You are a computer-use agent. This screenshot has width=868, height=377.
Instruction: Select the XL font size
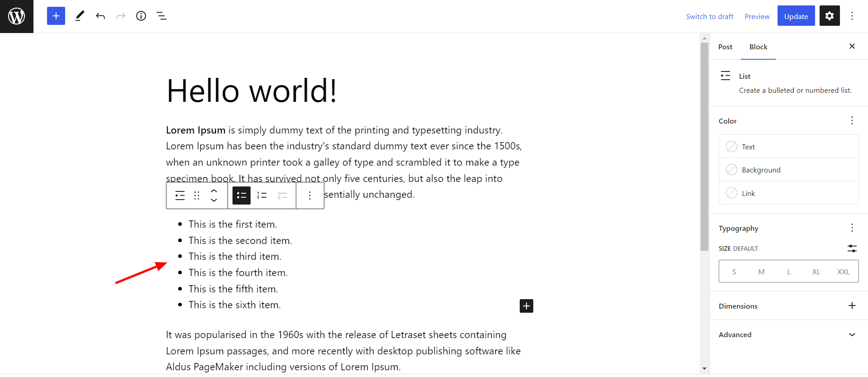click(x=816, y=271)
